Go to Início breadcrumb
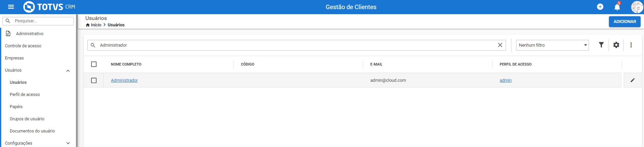 96,25
